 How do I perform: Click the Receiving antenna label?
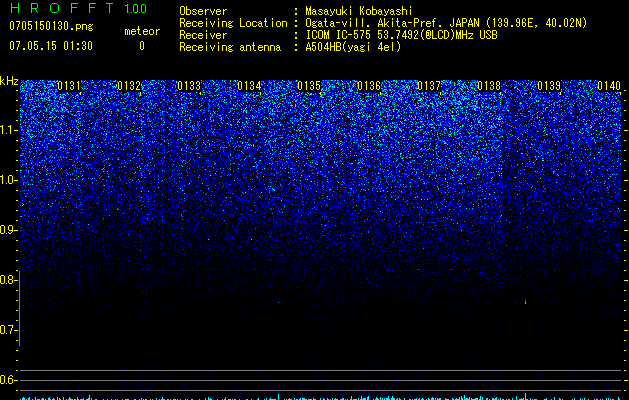230,47
